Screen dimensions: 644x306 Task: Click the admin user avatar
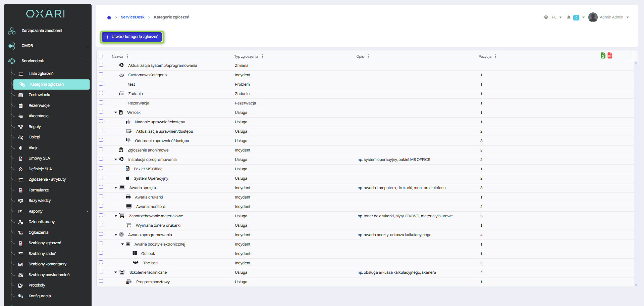click(593, 17)
